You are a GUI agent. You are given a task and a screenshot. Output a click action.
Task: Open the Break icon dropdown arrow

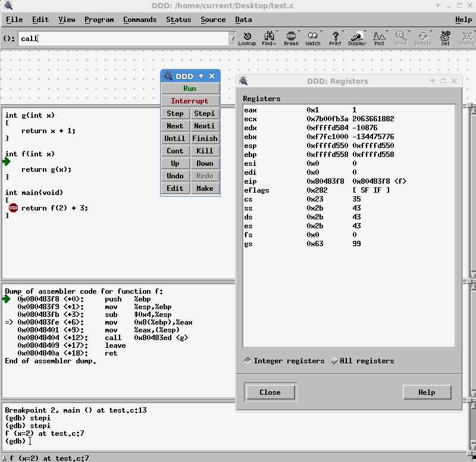point(299,32)
